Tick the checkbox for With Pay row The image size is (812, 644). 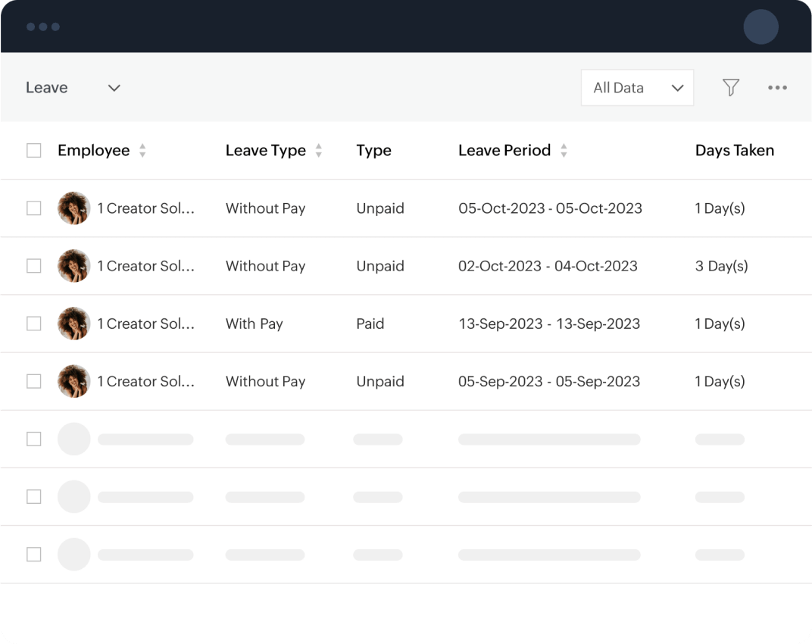(34, 324)
